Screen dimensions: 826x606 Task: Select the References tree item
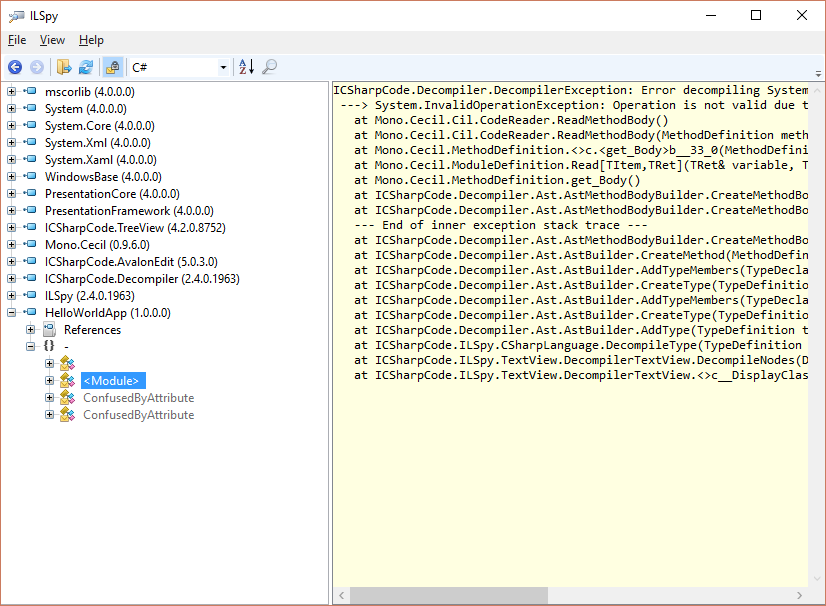pos(92,330)
